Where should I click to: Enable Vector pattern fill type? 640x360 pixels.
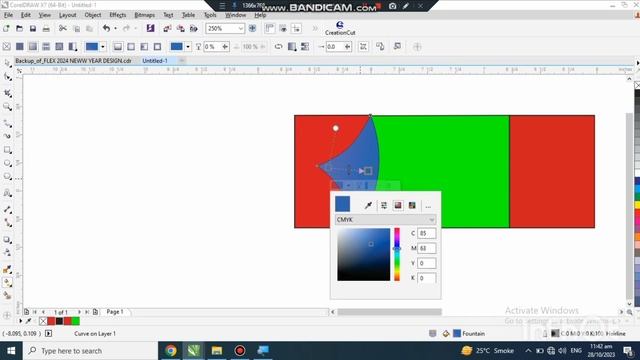point(46,47)
